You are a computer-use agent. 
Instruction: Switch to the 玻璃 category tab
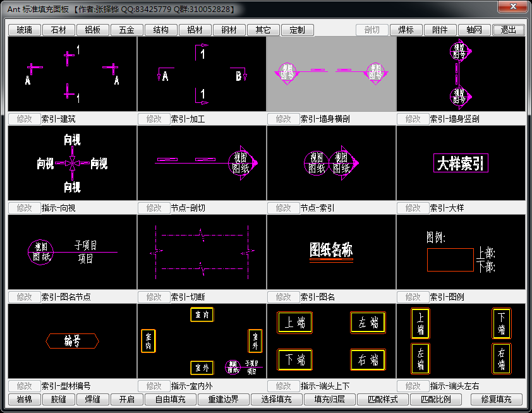tap(28, 30)
